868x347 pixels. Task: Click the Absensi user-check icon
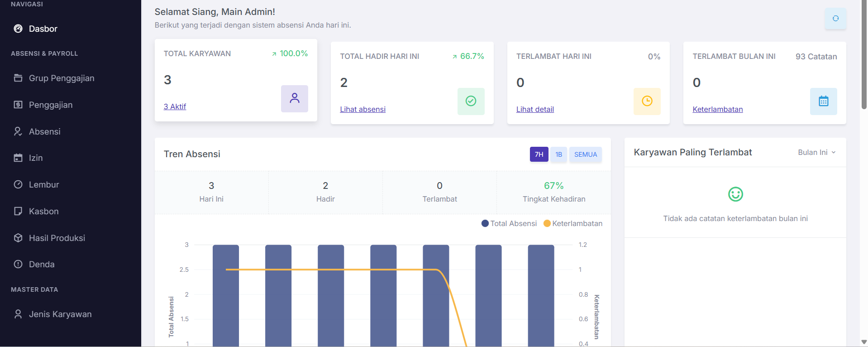point(18,131)
